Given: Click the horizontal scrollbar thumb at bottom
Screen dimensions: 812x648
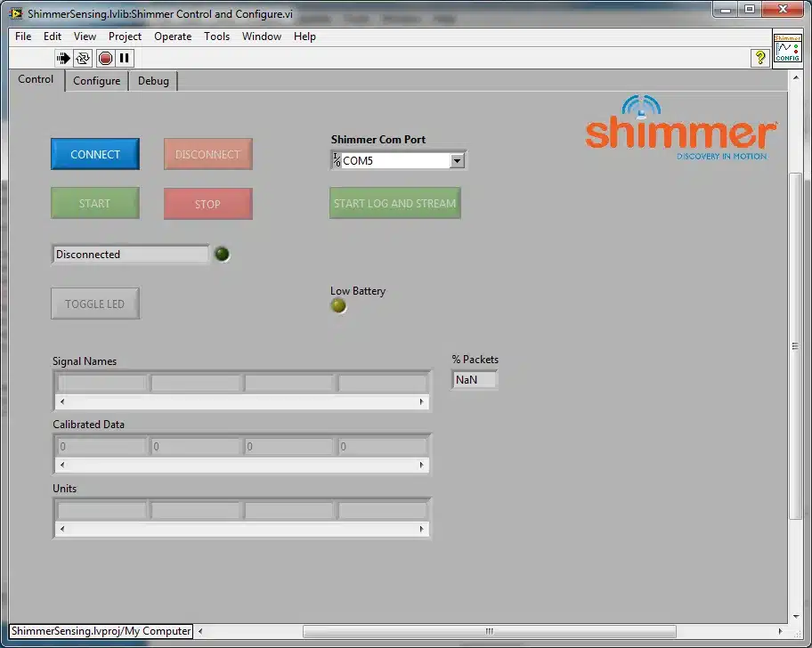Looking at the screenshot, I should [490, 631].
